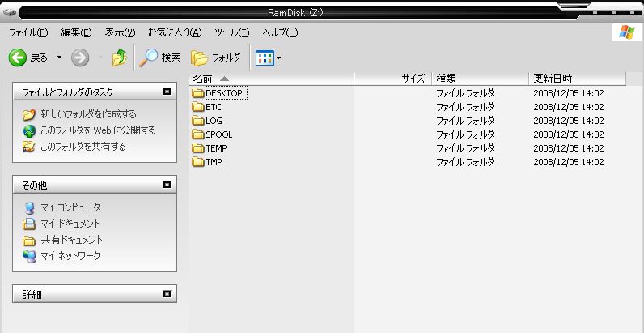The width and height of the screenshot is (644, 333).
Task: Click the Views icon in toolbar
Action: pyautogui.click(x=265, y=58)
